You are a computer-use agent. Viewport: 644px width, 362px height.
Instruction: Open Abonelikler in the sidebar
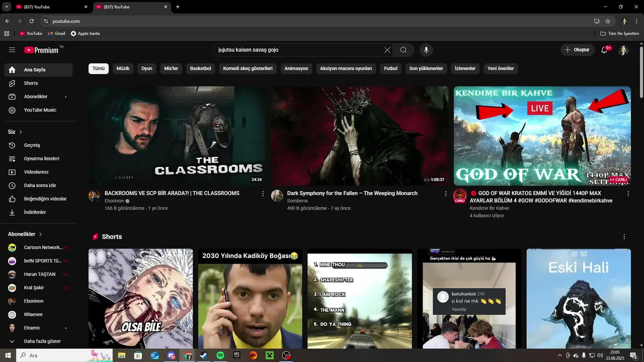coord(38,97)
